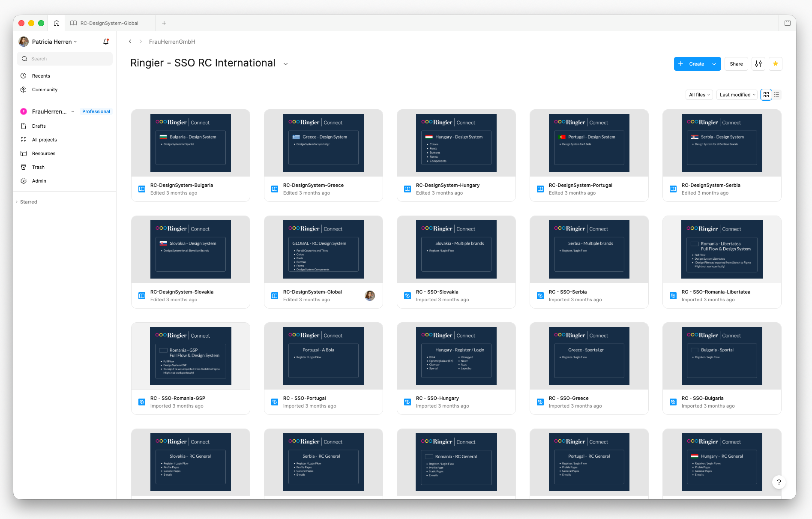812x519 pixels.
Task: Expand the FrauHerren team switcher chevron
Action: 72,112
